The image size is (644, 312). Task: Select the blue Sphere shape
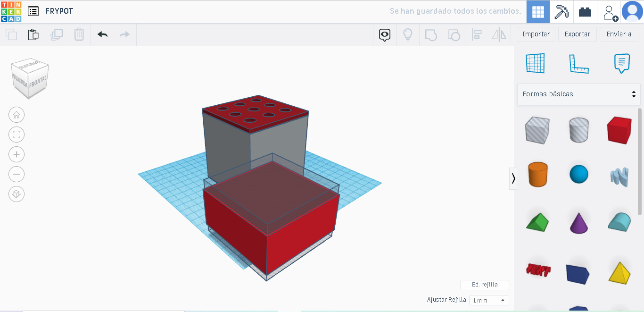(579, 174)
